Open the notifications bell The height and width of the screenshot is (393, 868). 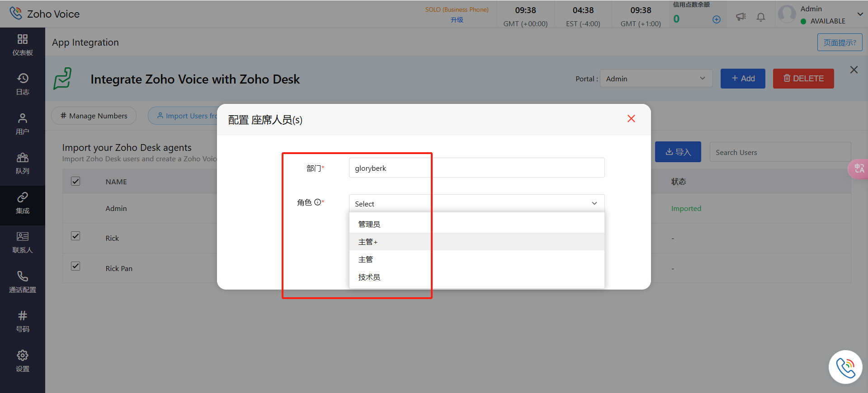click(761, 17)
